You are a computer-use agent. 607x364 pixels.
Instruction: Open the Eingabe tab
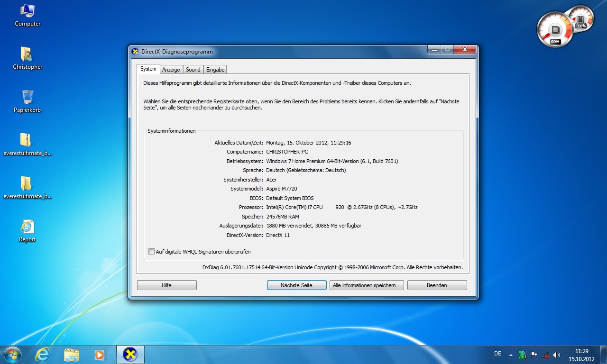coord(215,70)
